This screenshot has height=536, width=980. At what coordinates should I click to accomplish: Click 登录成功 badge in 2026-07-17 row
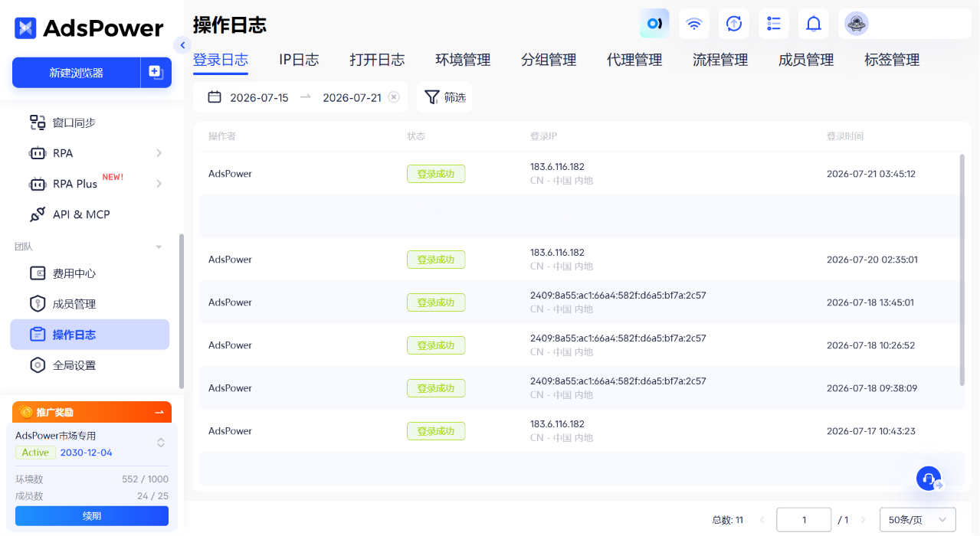point(436,431)
